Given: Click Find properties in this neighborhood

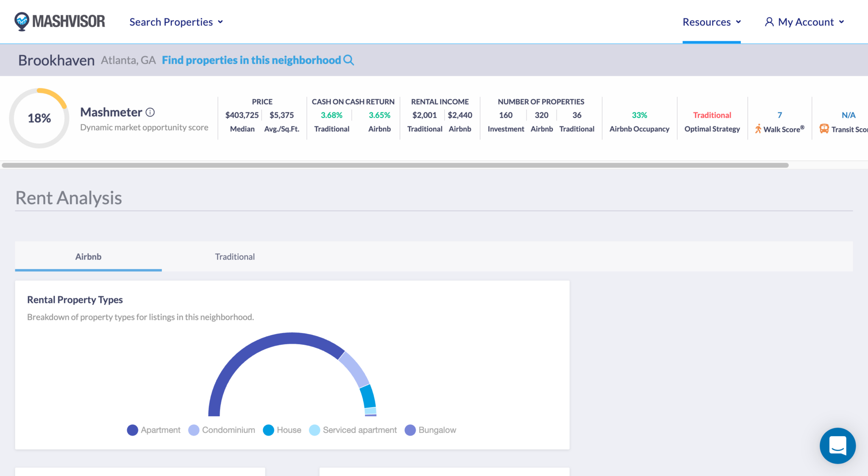Looking at the screenshot, I should tap(251, 60).
